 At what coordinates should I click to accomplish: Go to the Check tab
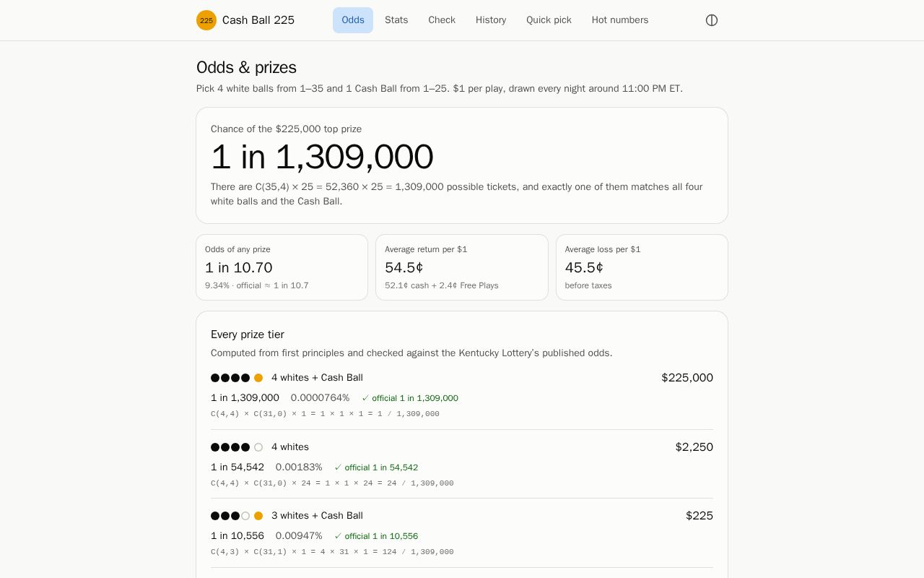[442, 20]
